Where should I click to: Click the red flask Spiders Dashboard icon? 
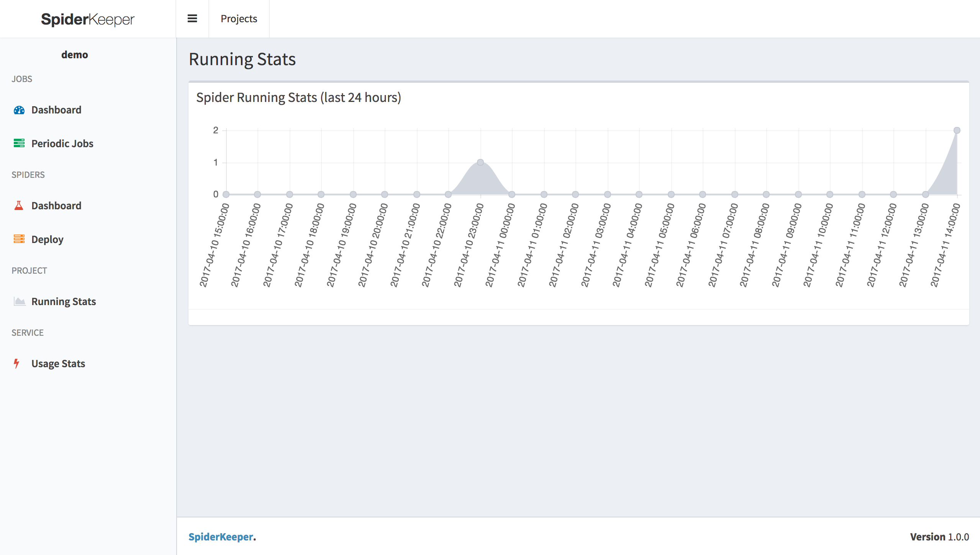pyautogui.click(x=19, y=206)
